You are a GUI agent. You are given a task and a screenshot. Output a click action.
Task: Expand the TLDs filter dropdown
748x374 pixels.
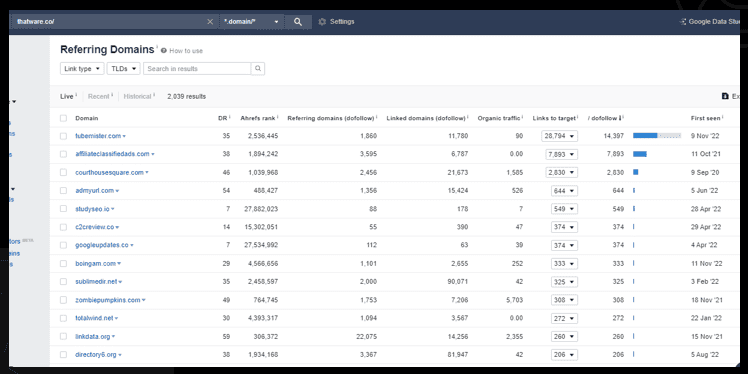coord(124,69)
